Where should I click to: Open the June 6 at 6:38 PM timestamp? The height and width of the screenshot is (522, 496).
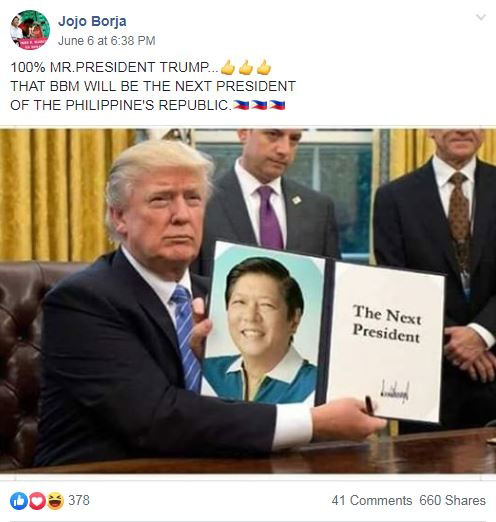(x=107, y=41)
